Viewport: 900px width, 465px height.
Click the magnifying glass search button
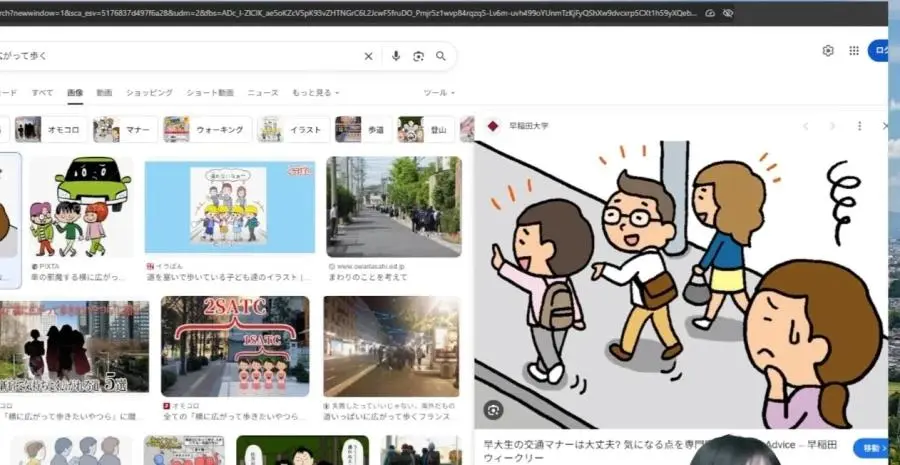[441, 56]
